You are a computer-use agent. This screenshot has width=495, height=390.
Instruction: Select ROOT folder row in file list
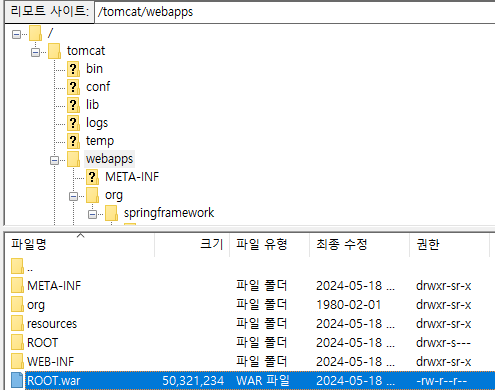250,343
